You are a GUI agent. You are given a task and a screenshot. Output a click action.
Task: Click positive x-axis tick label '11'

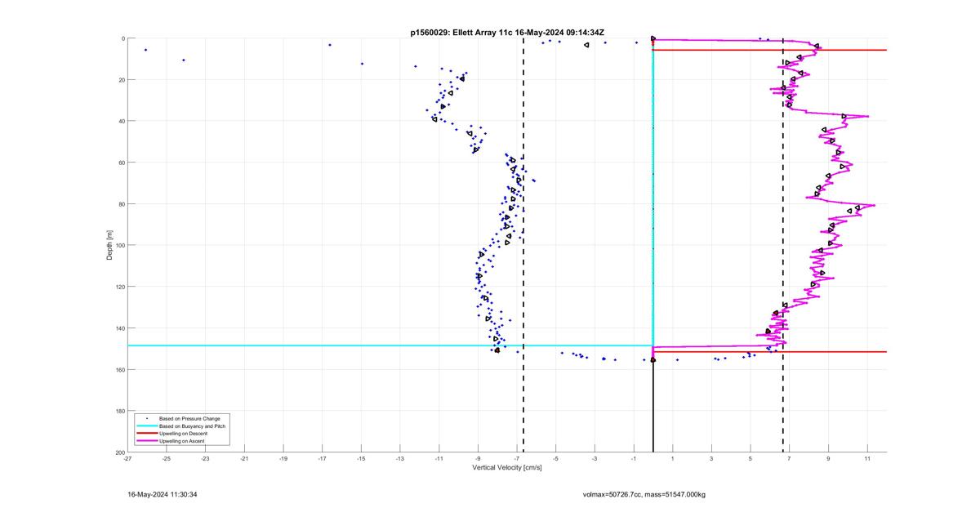(x=867, y=459)
